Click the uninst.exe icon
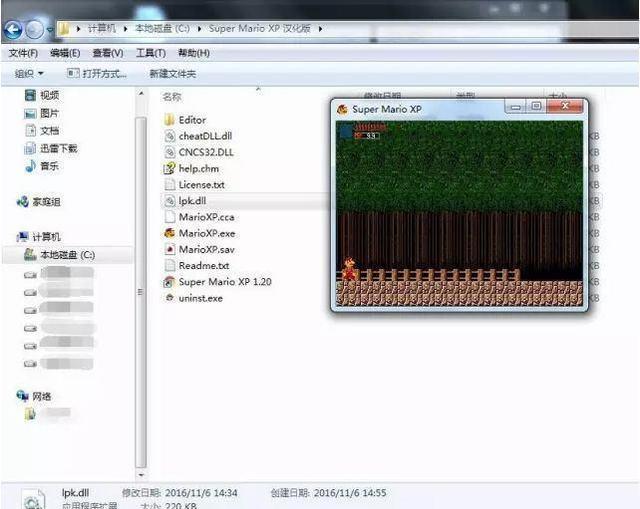 [169, 298]
